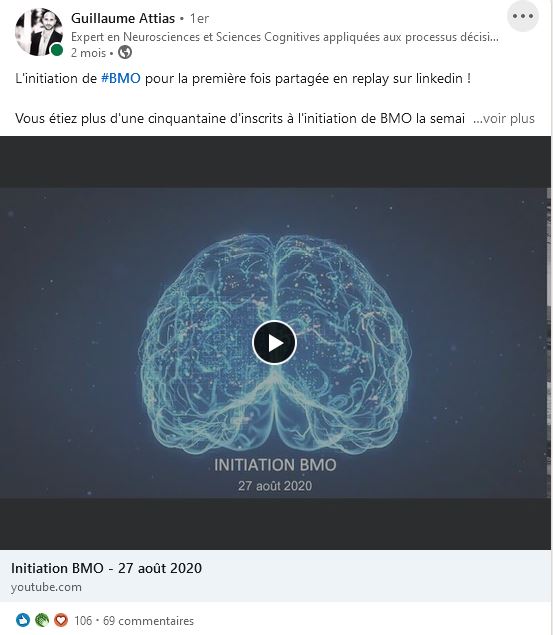553x635 pixels.
Task: Click the green online status indicator
Action: [57, 50]
